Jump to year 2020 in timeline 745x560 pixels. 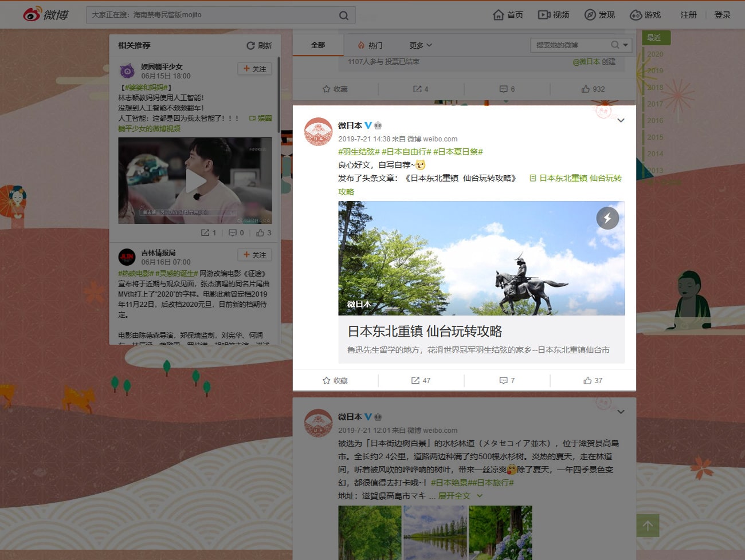(x=655, y=54)
